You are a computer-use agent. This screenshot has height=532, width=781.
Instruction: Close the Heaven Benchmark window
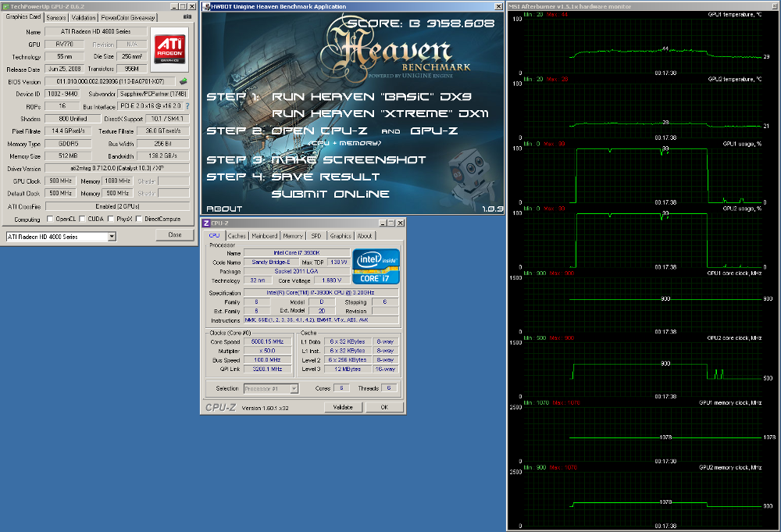click(498, 6)
